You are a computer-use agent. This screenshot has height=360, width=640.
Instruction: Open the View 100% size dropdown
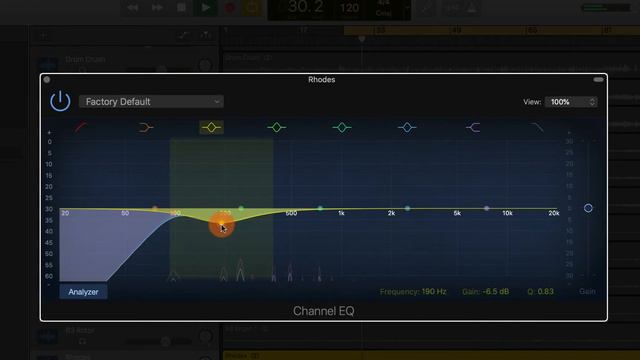coord(571,102)
